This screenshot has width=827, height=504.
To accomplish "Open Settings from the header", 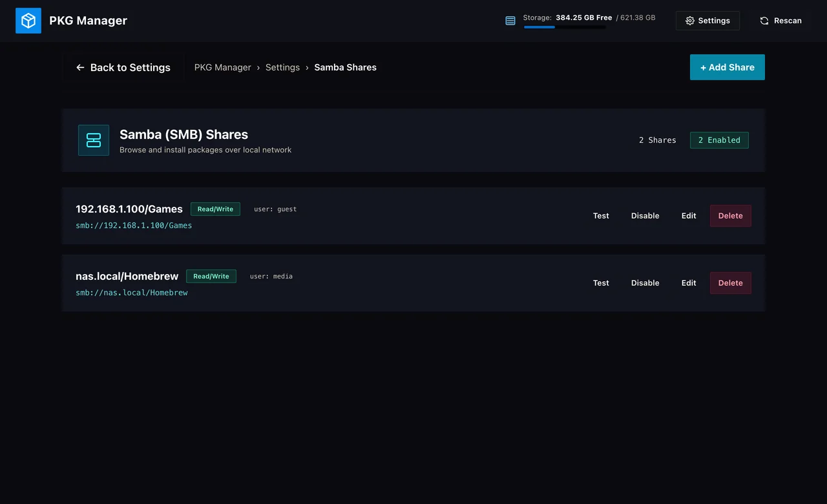I will (707, 21).
